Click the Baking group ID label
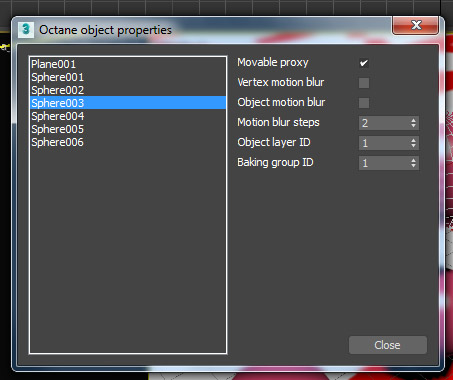 275,162
